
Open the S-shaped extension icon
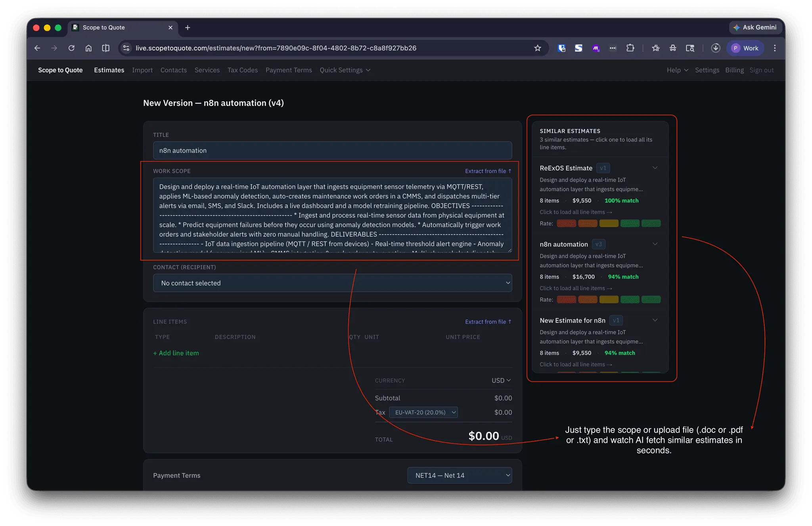[x=579, y=48]
